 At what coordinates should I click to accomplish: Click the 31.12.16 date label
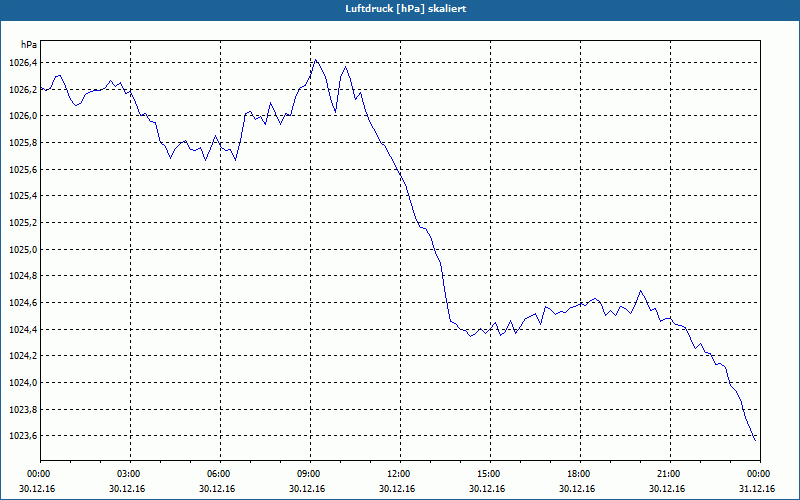[757, 489]
